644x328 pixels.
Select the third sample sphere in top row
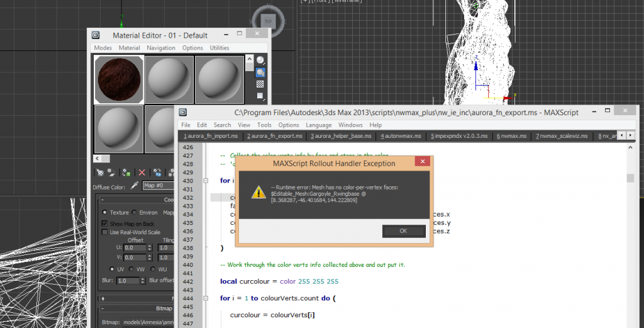[219, 79]
